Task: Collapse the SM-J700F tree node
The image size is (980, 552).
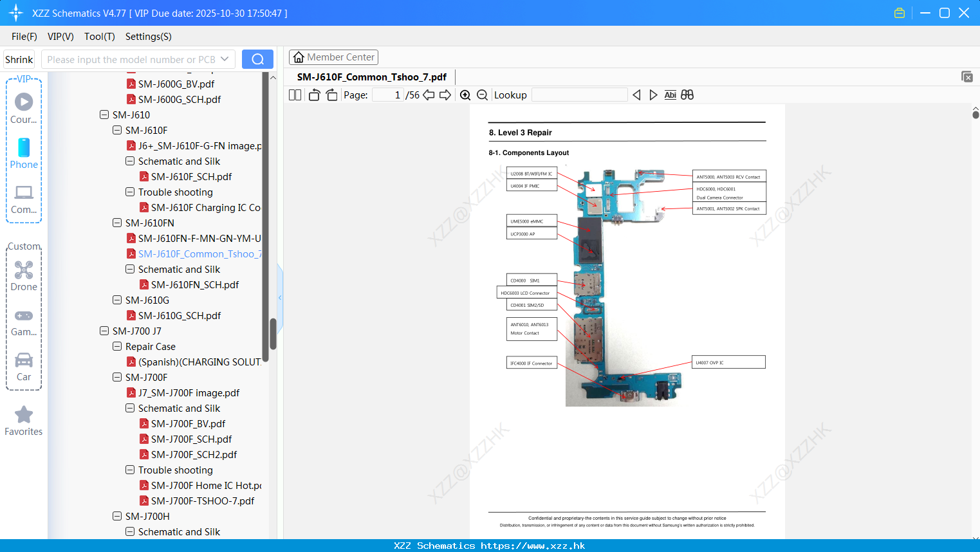Action: click(x=117, y=377)
